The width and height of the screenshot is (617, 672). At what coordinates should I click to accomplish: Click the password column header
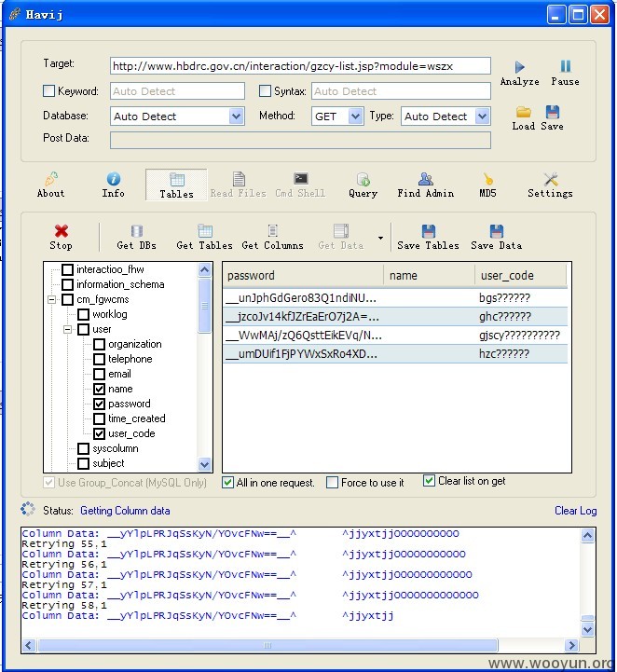[x=303, y=276]
